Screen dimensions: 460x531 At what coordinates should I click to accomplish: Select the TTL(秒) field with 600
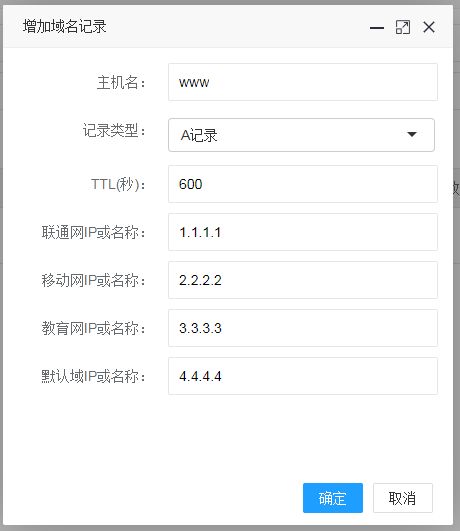(303, 184)
